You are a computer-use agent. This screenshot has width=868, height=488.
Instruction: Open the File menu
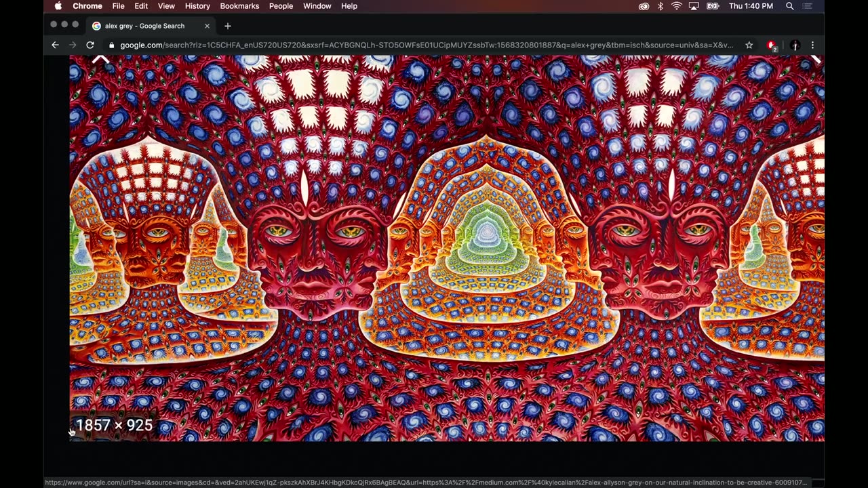click(118, 6)
